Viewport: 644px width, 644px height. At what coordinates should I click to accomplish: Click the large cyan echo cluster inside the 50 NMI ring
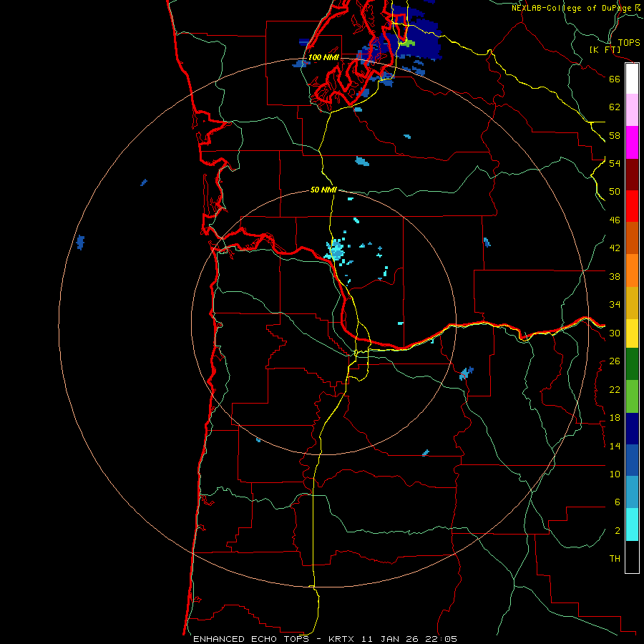click(x=336, y=250)
